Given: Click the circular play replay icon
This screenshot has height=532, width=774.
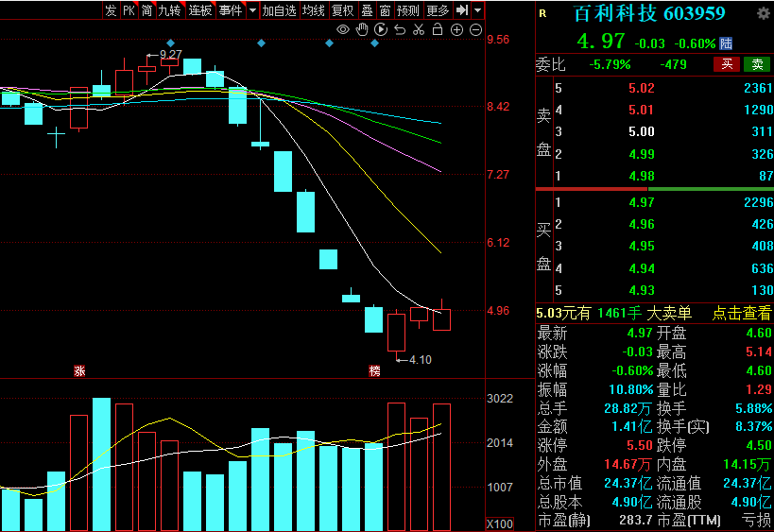Looking at the screenshot, I should click(x=380, y=30).
